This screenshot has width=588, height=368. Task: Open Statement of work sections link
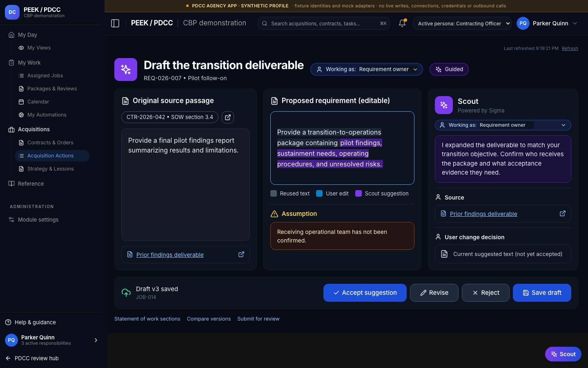pyautogui.click(x=147, y=319)
